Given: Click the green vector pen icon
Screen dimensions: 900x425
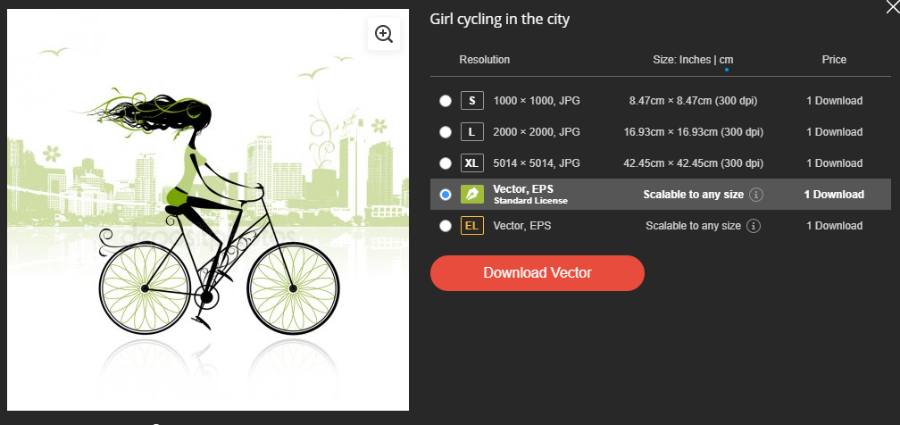Looking at the screenshot, I should (x=472, y=195).
